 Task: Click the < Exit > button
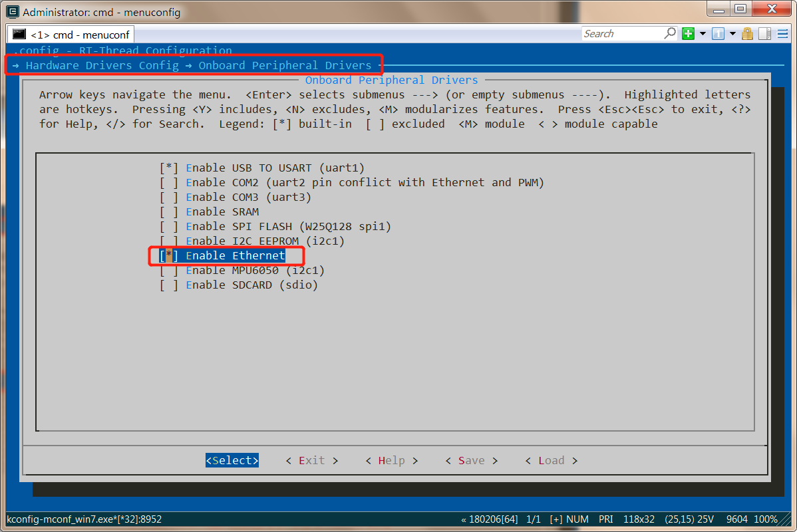tap(312, 460)
